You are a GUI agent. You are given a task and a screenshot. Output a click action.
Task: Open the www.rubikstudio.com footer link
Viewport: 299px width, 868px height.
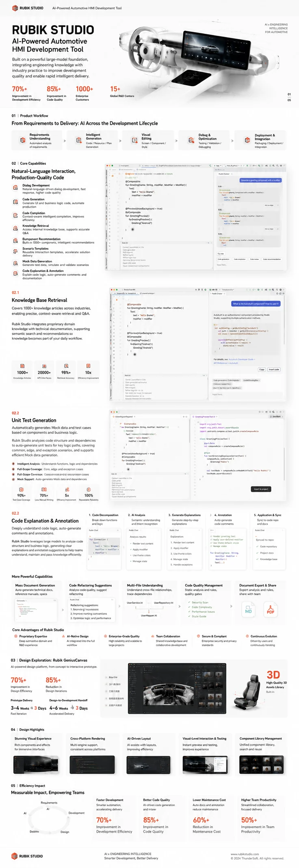[245, 854]
